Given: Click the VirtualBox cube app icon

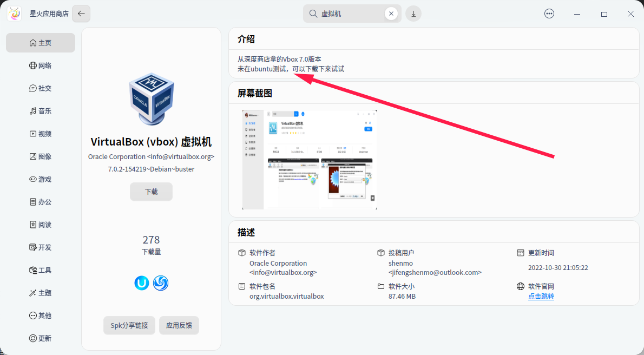Looking at the screenshot, I should (x=151, y=99).
